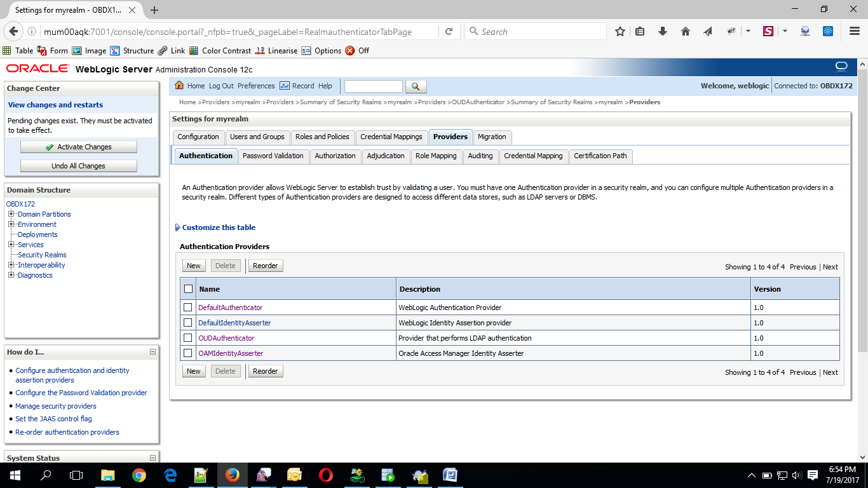Check the DefaultIdentityAsserter row checkbox

point(187,323)
